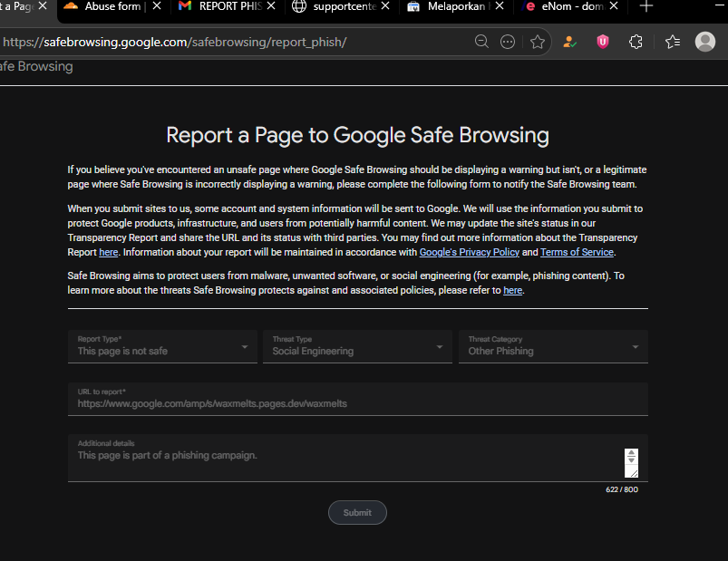Open the Favorites list star icon
This screenshot has width=728, height=561.
point(673,42)
